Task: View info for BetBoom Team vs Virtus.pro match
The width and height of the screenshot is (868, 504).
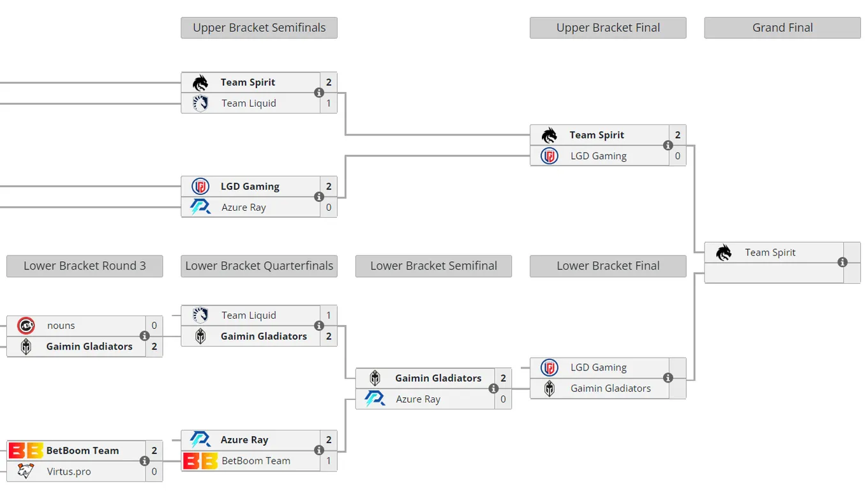Action: 144,461
